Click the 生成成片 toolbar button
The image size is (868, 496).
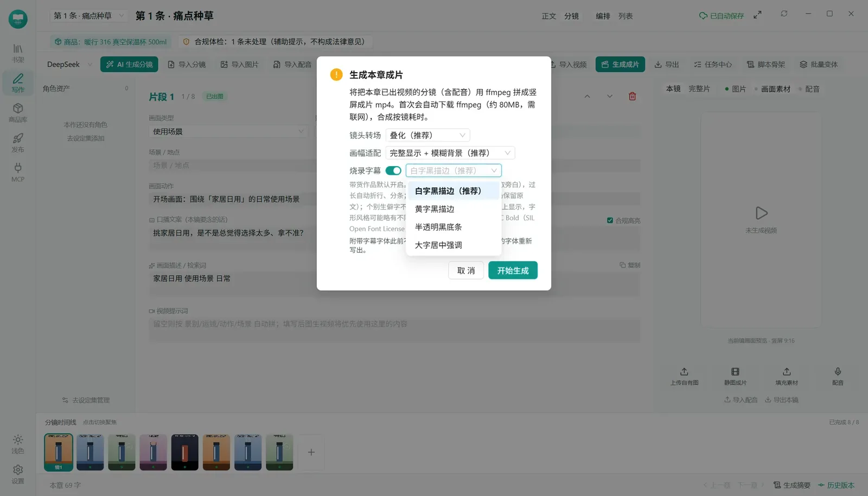point(620,65)
